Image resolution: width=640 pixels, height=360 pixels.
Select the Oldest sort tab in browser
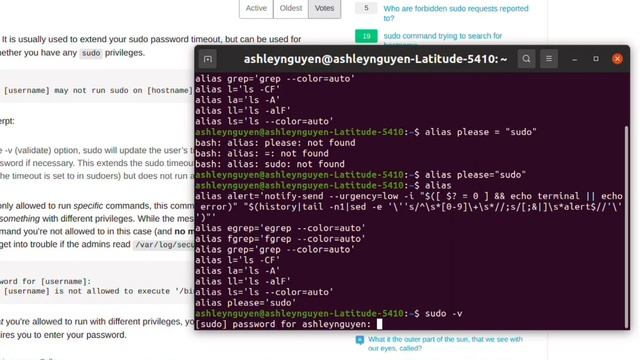pyautogui.click(x=291, y=8)
